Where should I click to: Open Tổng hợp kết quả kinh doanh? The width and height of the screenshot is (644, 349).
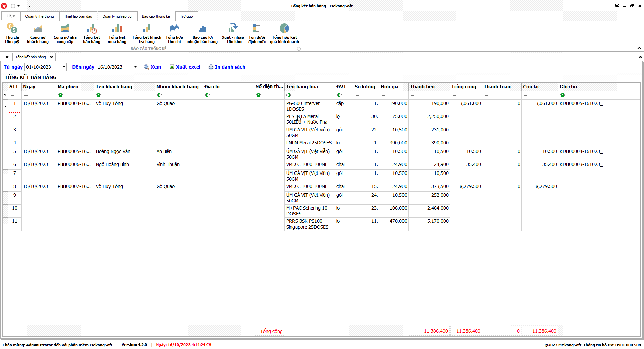pos(284,33)
